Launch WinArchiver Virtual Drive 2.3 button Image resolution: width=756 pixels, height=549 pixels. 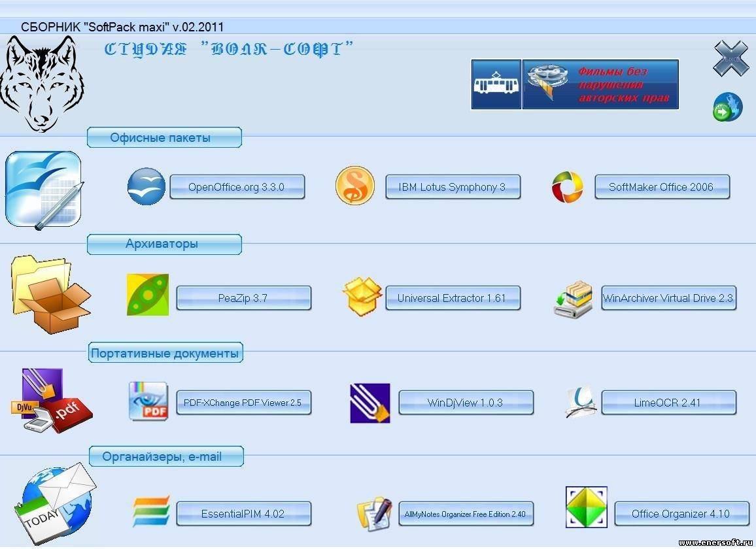(x=669, y=298)
